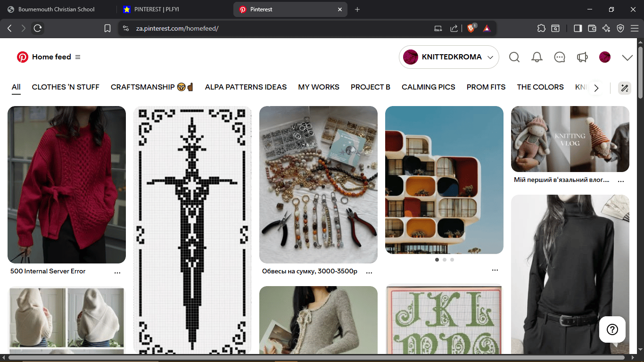This screenshot has width=644, height=362.
Task: Open more options for 500 Internal Server Error pin
Action: (x=117, y=272)
